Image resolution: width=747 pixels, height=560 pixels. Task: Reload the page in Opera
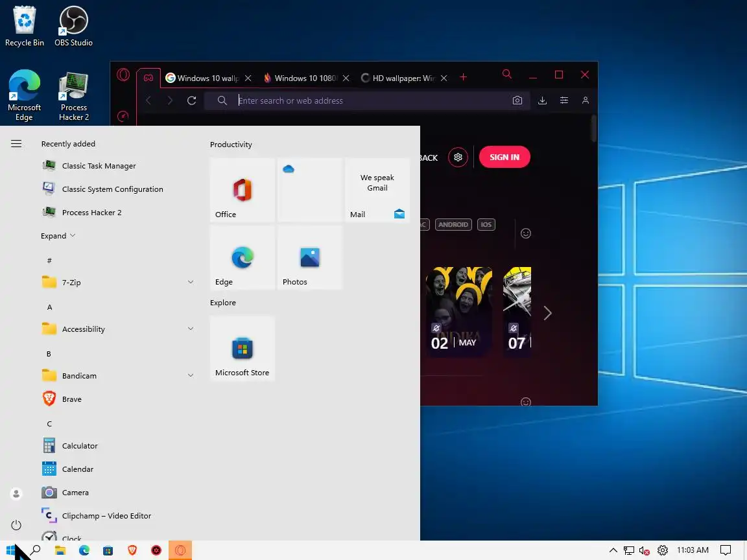pyautogui.click(x=191, y=100)
